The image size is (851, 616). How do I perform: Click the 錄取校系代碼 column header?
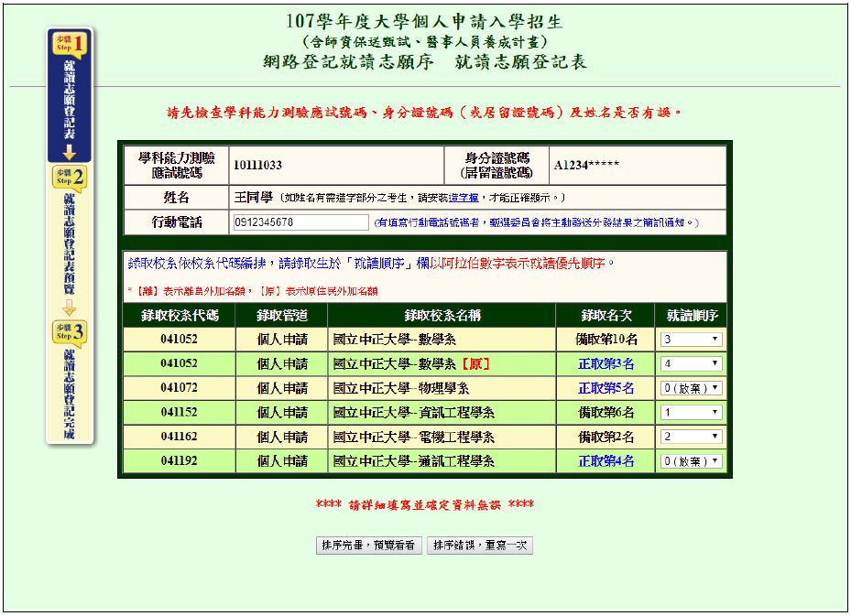(x=180, y=316)
